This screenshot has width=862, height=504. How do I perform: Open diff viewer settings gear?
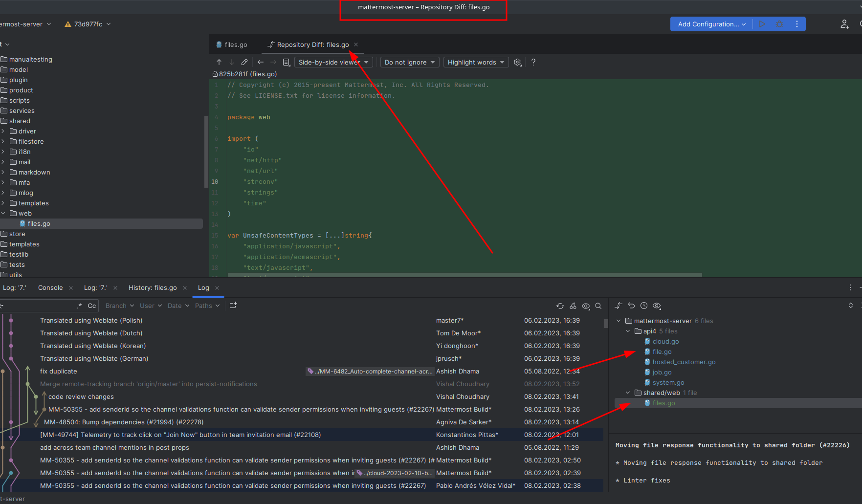[x=517, y=62]
